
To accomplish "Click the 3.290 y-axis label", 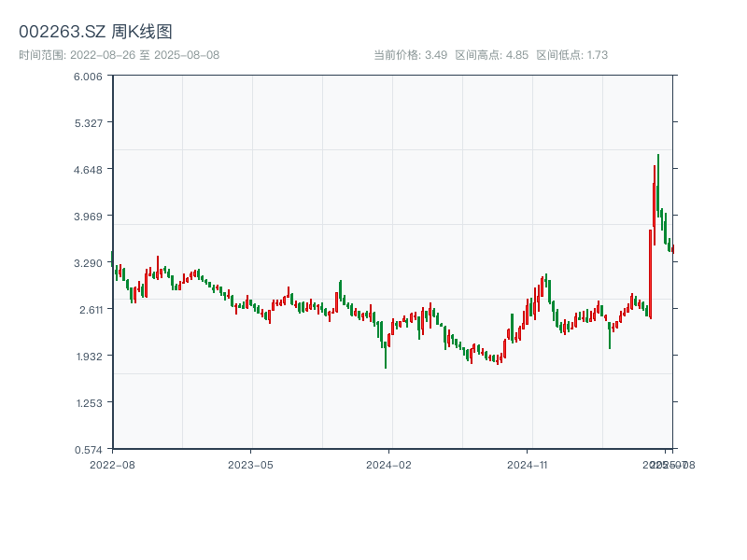I will point(88,263).
